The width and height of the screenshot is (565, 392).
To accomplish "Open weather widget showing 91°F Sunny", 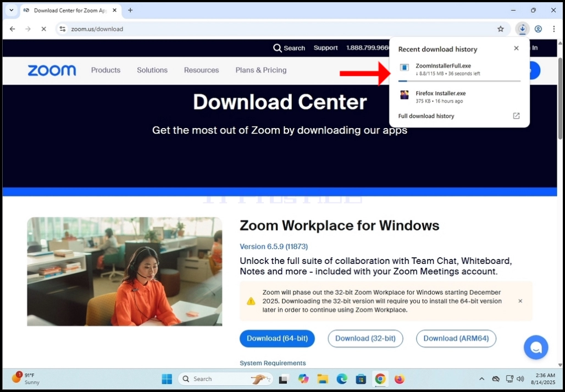I will pos(26,379).
